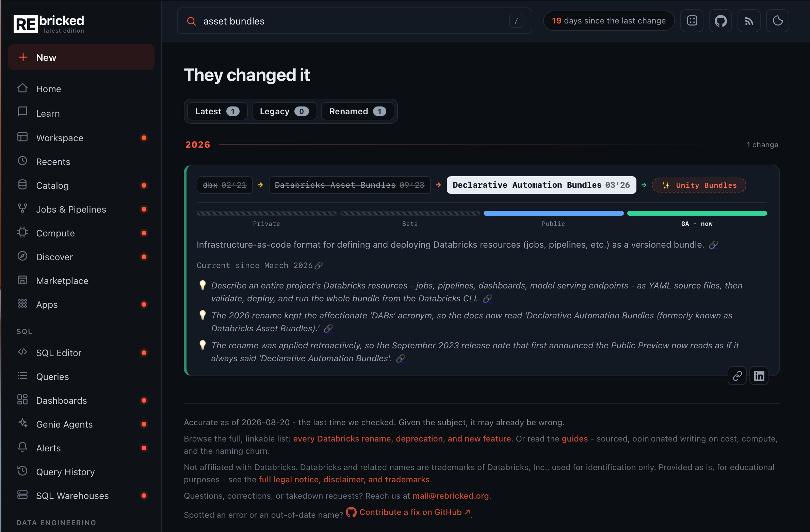810x532 pixels.
Task: Share the card via the LinkedIn icon
Action: pos(759,376)
